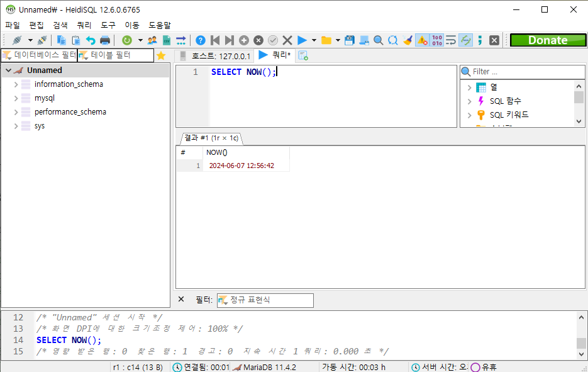The image size is (588, 372).
Task: Click the 테이블 필터 input field
Action: point(116,55)
